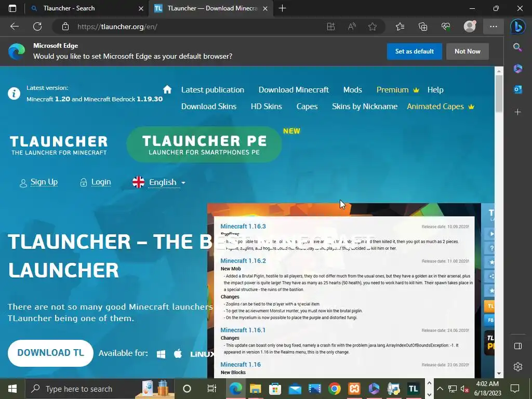Open a new browser tab
The image size is (532, 399).
click(282, 8)
